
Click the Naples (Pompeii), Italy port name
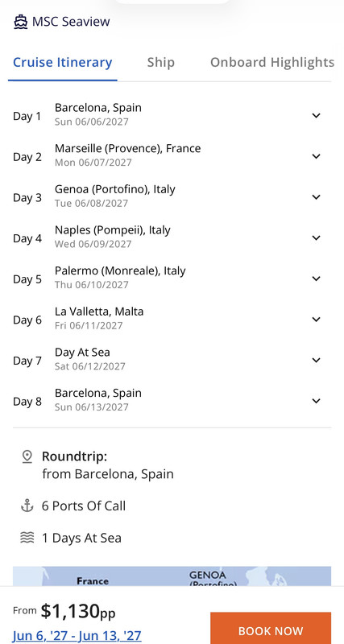coord(112,230)
